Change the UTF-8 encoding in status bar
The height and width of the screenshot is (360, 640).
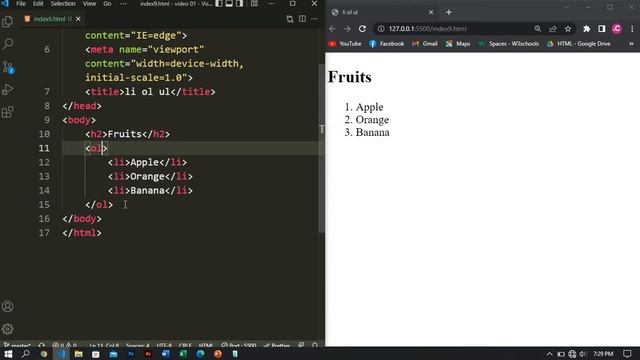point(164,345)
